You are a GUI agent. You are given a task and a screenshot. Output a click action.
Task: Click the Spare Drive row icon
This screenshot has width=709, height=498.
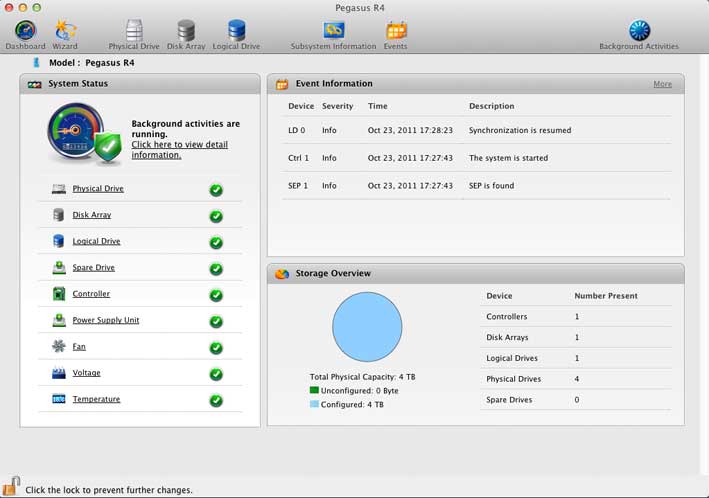tap(59, 267)
